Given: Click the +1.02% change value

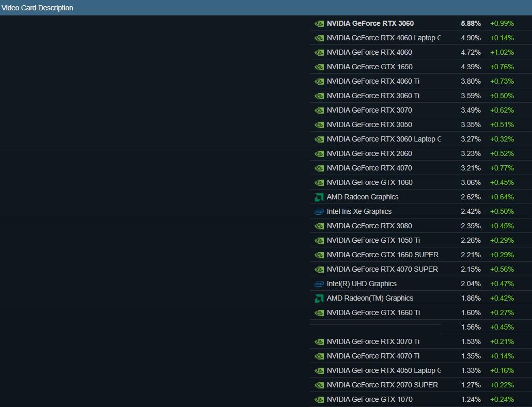Looking at the screenshot, I should tap(502, 52).
